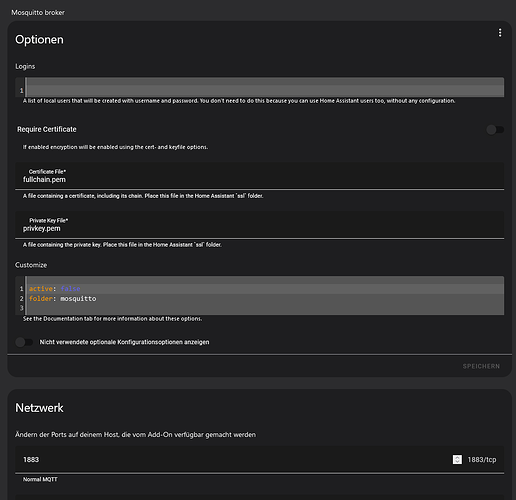This screenshot has width=516, height=500.
Task: Click the Mosquitto broker title text
Action: pos(38,13)
